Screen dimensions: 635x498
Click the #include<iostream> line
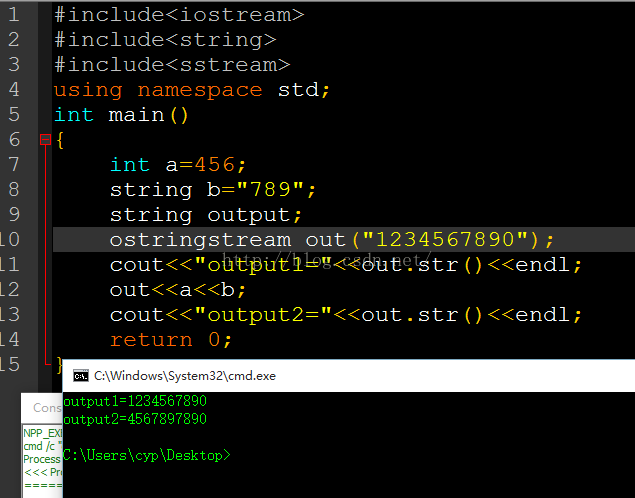pos(179,15)
